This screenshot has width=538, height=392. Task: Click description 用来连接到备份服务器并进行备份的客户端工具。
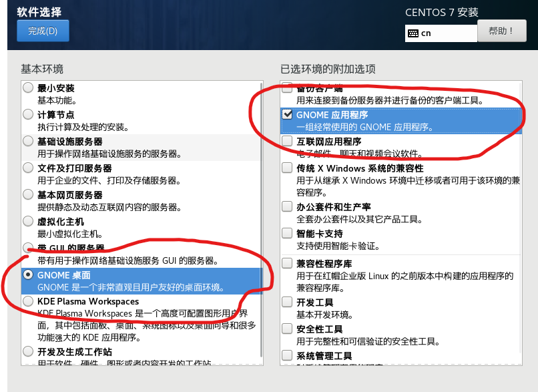click(390, 100)
